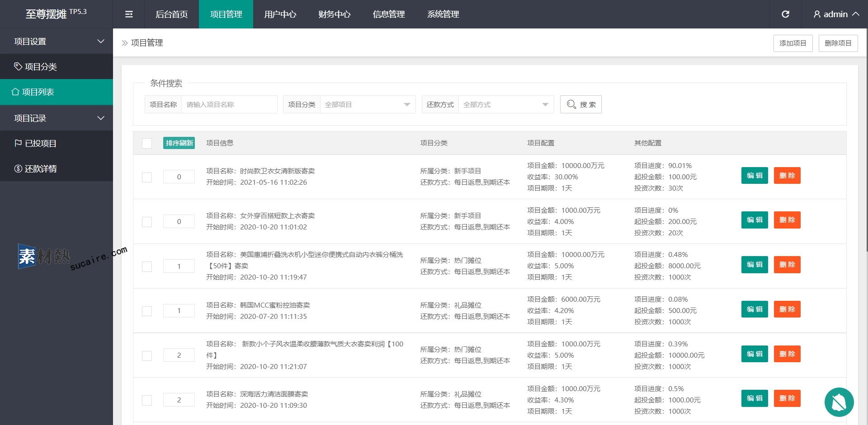Click the home icon beside 项目列表
Screen dimensions: 868x425
click(x=15, y=92)
